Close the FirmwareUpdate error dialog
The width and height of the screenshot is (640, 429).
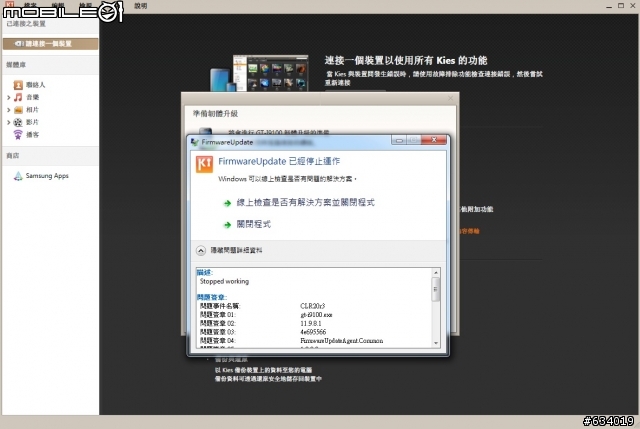coord(434,140)
